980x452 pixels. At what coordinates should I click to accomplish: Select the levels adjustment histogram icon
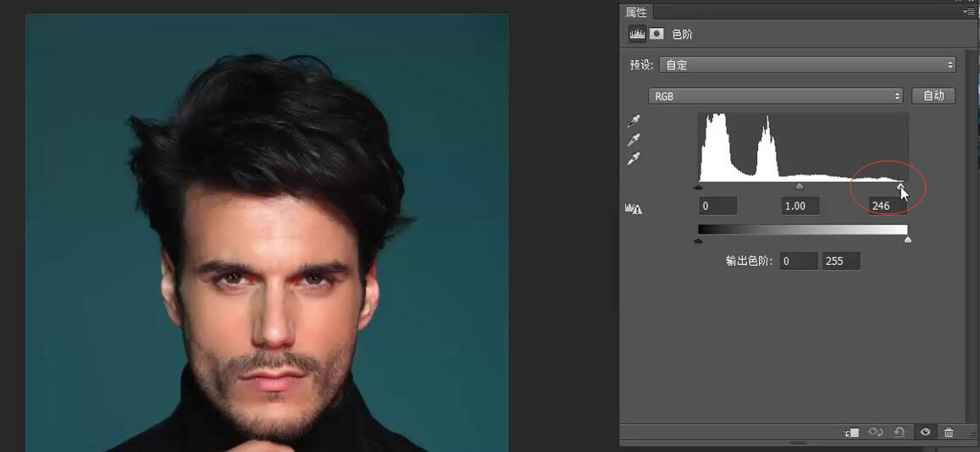(637, 35)
